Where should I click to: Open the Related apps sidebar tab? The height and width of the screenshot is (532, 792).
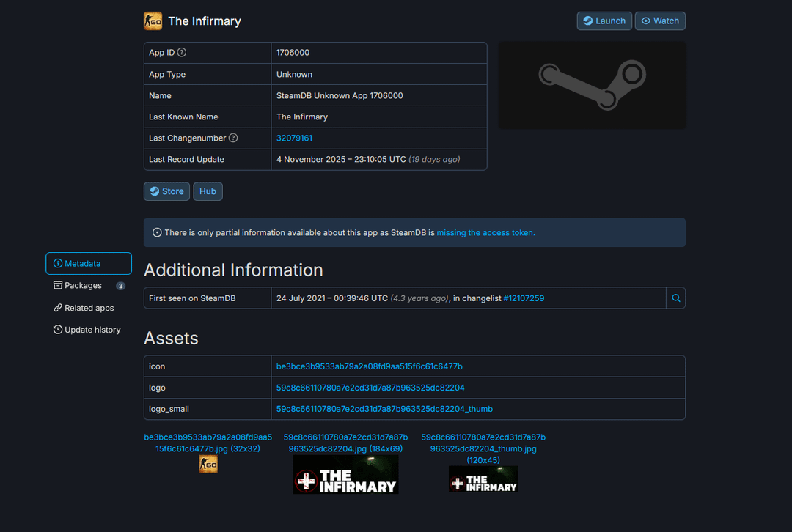89,308
